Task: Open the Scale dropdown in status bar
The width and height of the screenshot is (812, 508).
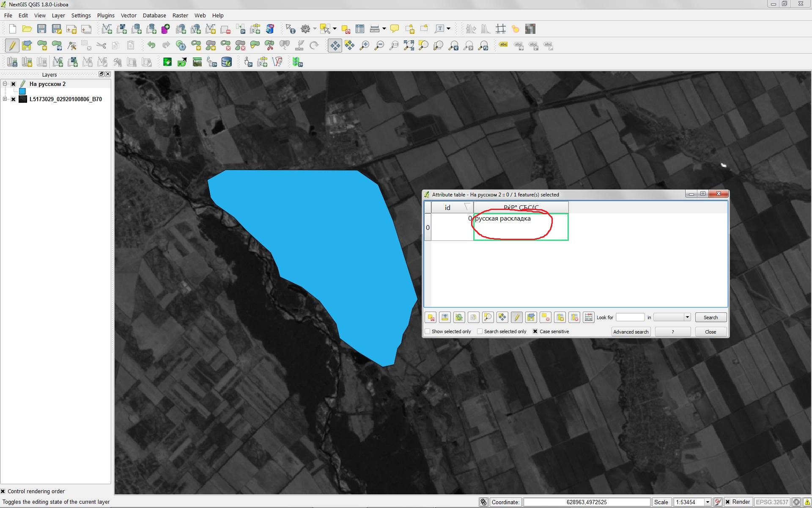Action: [707, 502]
